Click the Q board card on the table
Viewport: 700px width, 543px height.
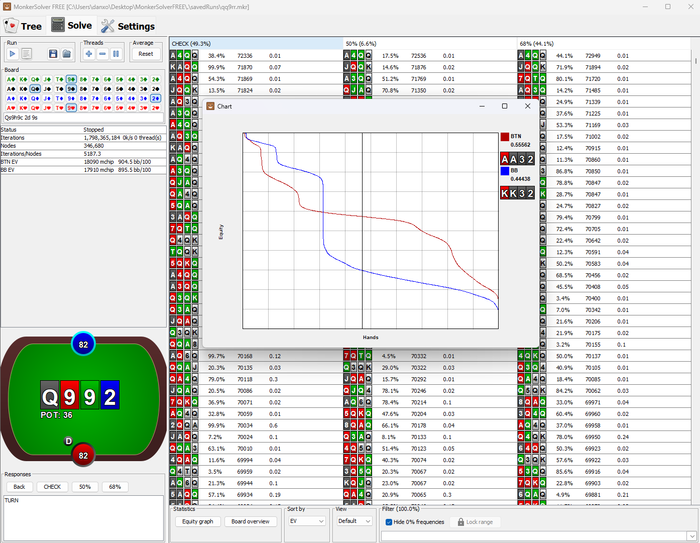tap(50, 396)
